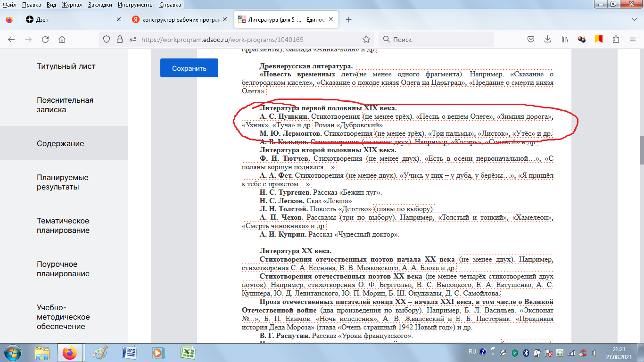Switch to the Дзен tab
Viewport: 644px width, 362px height.
(74, 20)
